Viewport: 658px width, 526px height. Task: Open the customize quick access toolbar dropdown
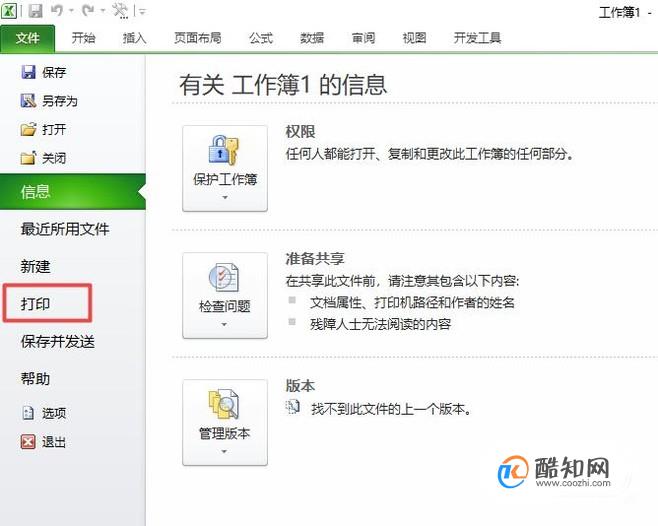point(143,12)
